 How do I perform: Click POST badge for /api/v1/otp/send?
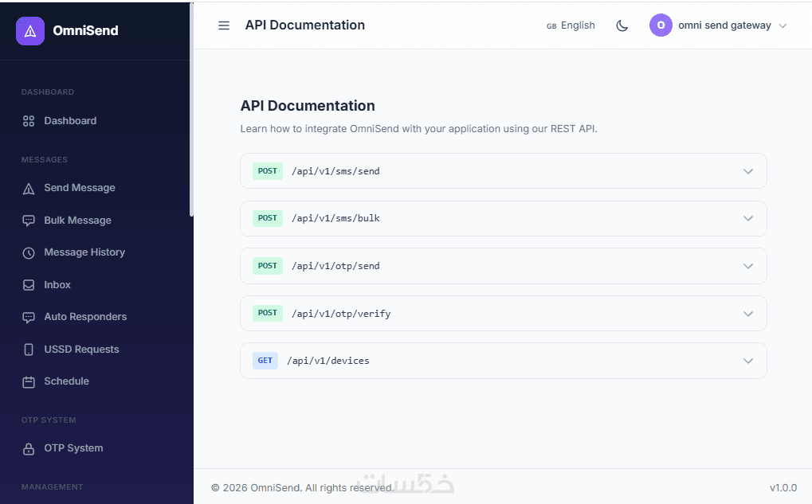(267, 266)
